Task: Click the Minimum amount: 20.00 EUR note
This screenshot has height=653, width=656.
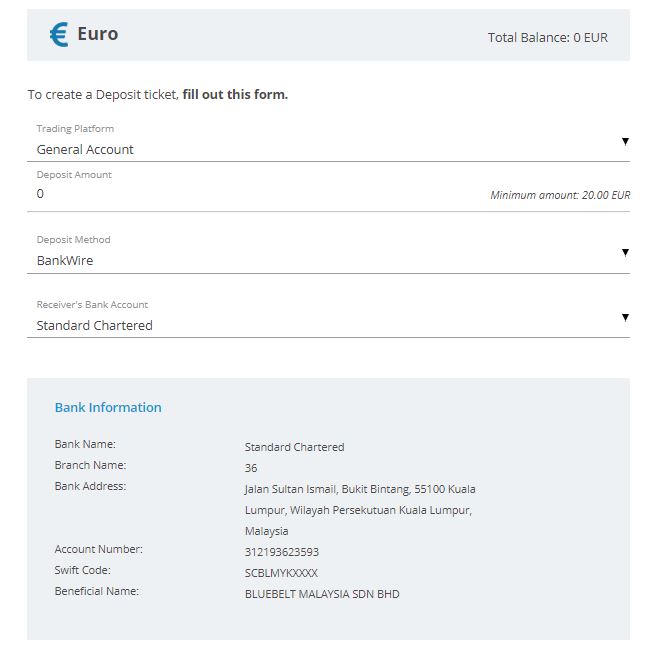Action: coord(560,195)
